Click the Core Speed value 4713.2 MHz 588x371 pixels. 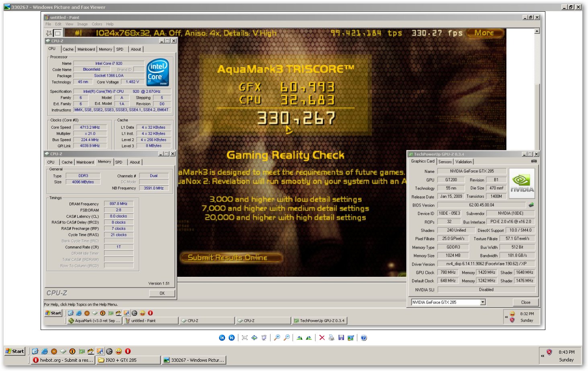pyautogui.click(x=90, y=127)
